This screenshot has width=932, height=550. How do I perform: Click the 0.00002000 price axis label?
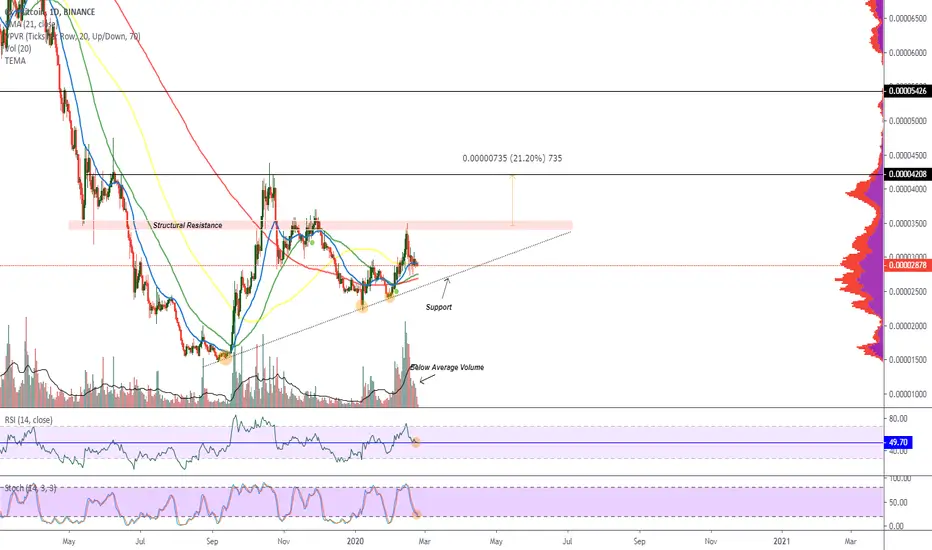pos(908,326)
